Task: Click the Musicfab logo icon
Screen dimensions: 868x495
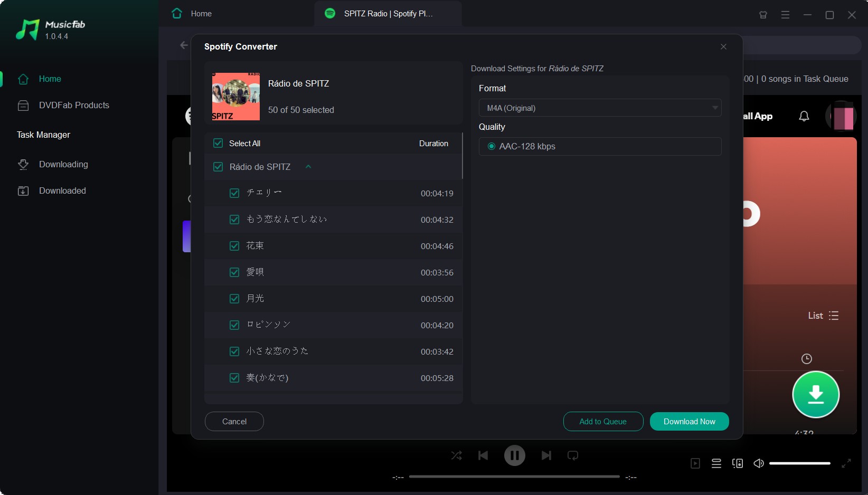Action: pyautogui.click(x=27, y=30)
